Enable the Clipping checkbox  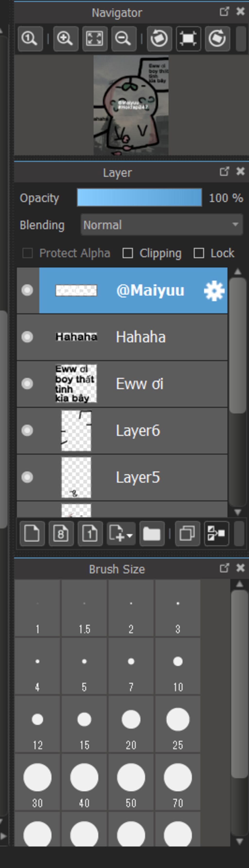pyautogui.click(x=127, y=253)
